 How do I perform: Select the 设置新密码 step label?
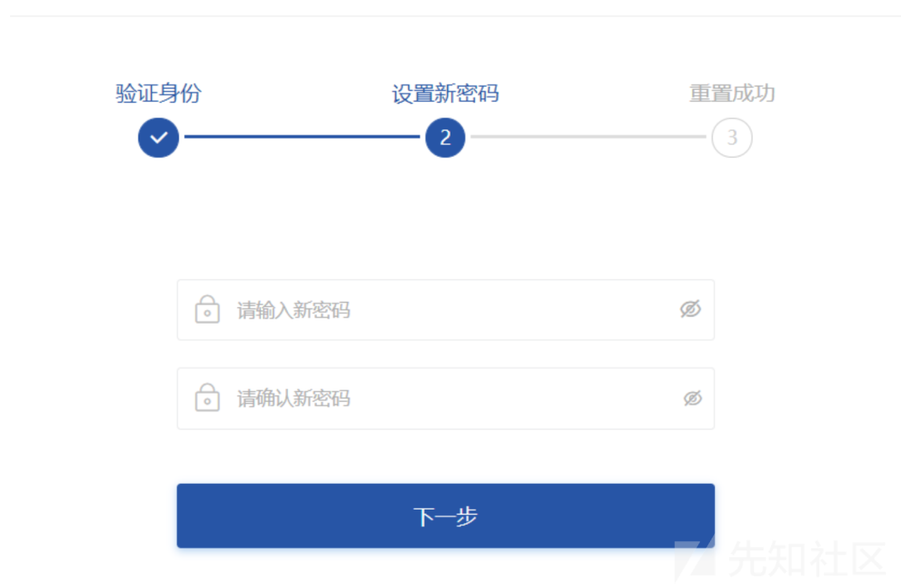(x=445, y=93)
